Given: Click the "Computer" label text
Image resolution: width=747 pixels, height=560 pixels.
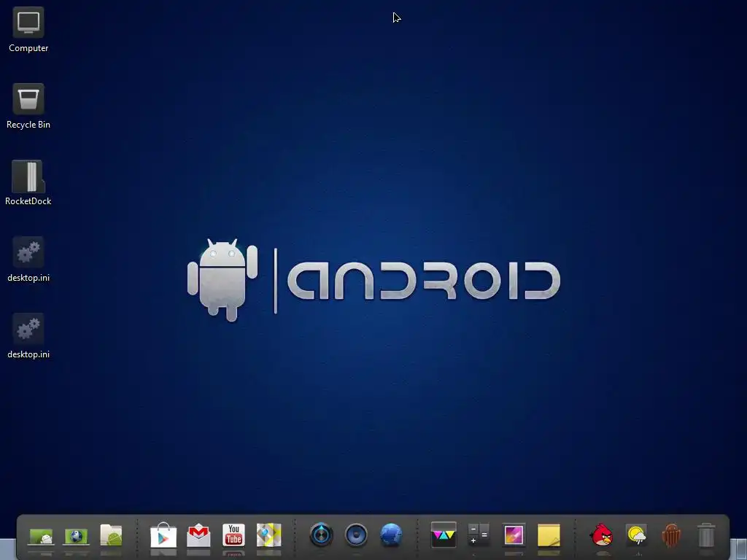Looking at the screenshot, I should coord(28,48).
